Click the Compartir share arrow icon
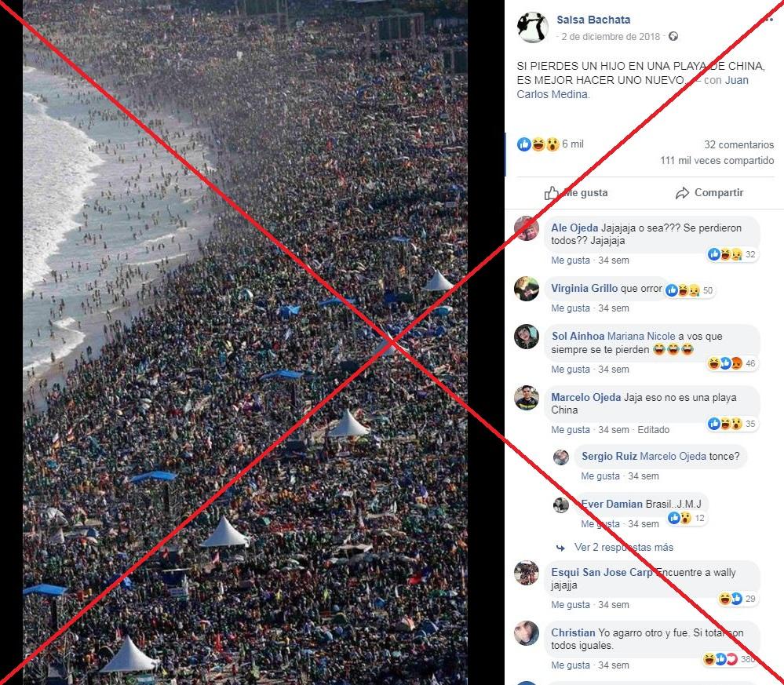This screenshot has width=784, height=685. (x=682, y=193)
